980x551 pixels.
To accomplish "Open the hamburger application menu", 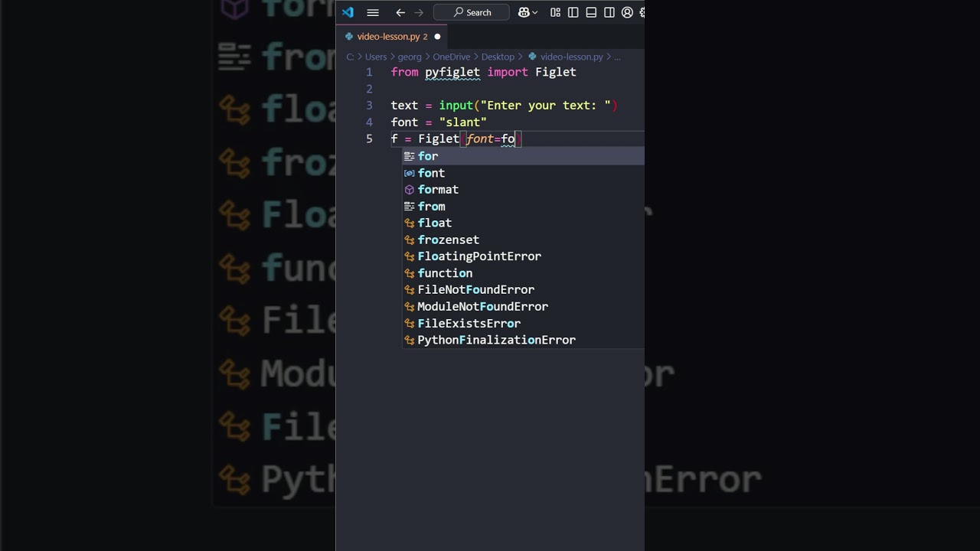I will [x=373, y=12].
